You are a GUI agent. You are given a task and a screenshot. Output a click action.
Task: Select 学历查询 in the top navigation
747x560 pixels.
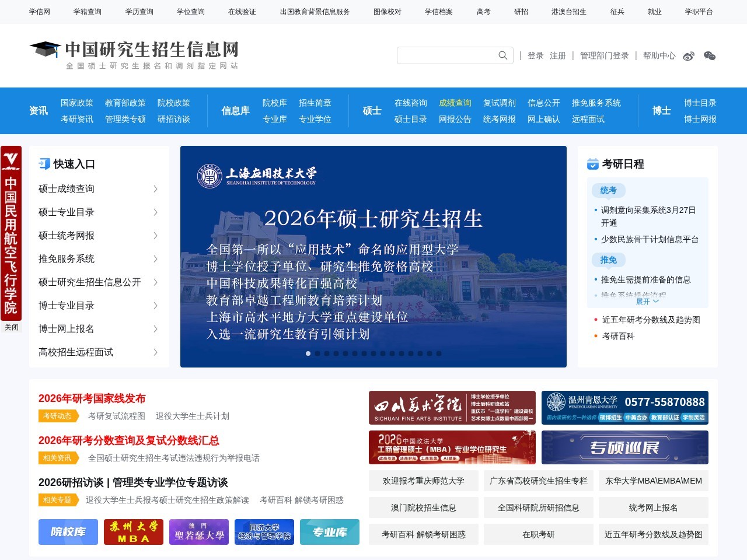point(139,11)
